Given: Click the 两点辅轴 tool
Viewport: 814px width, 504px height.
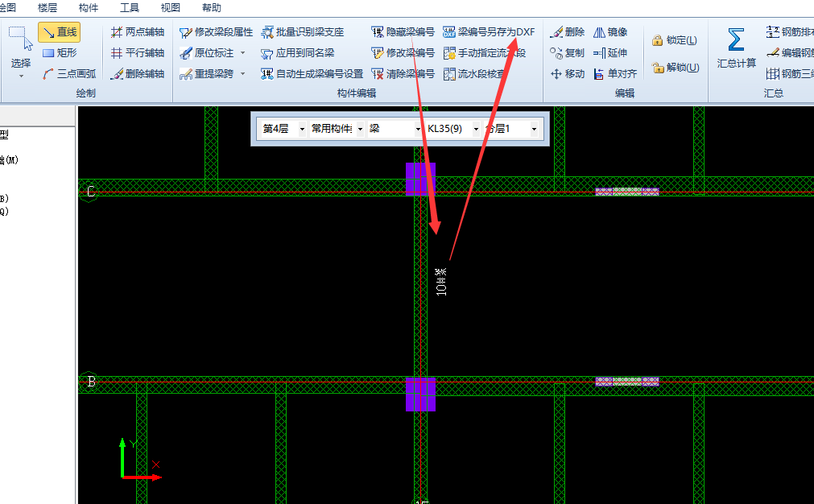Looking at the screenshot, I should point(138,32).
